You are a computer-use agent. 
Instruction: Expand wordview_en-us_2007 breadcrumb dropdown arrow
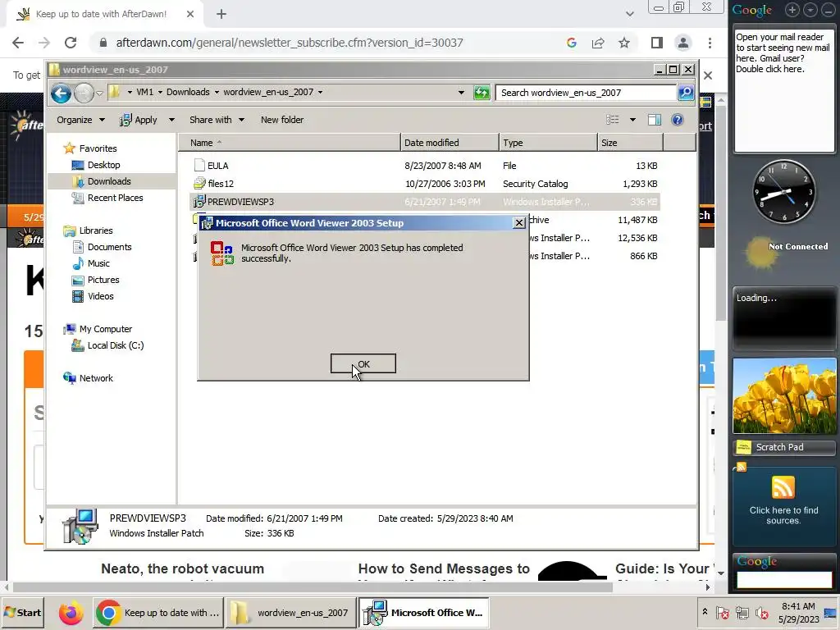(321, 92)
